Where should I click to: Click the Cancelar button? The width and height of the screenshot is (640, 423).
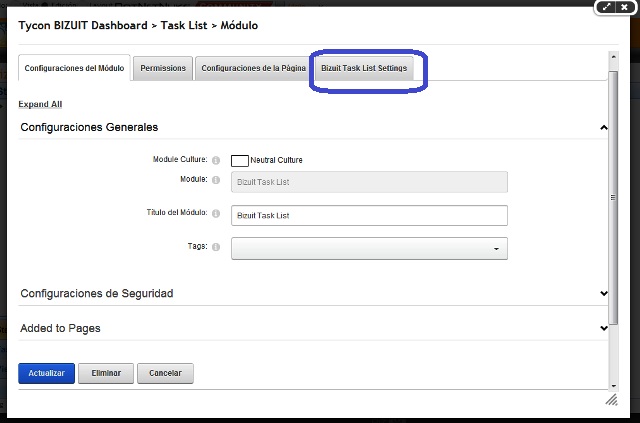tap(165, 373)
